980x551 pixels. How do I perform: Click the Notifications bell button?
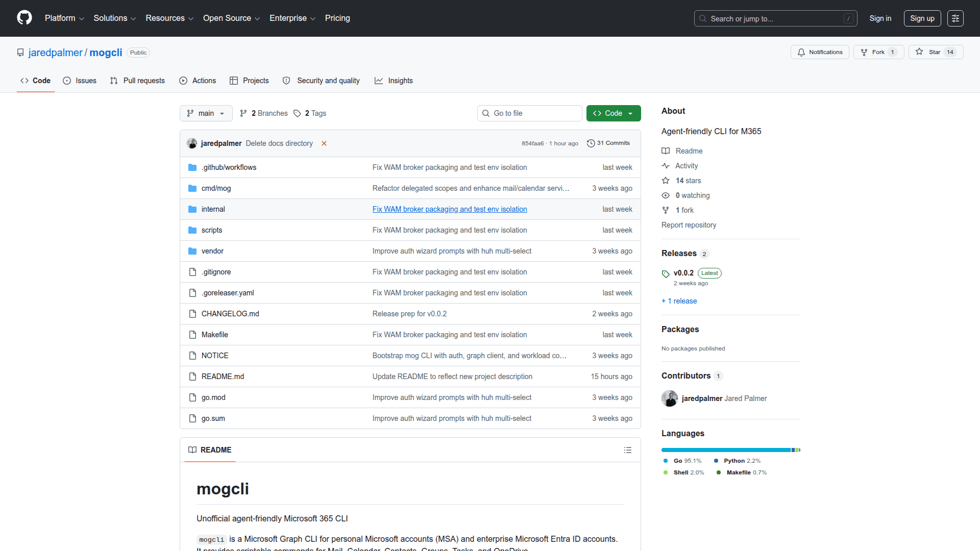820,52
